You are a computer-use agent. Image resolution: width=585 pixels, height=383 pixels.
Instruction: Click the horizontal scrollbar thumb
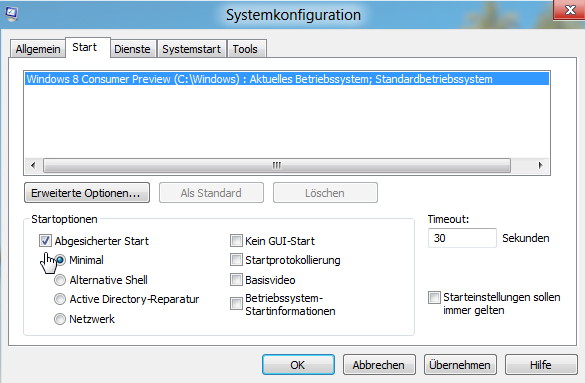coord(276,165)
